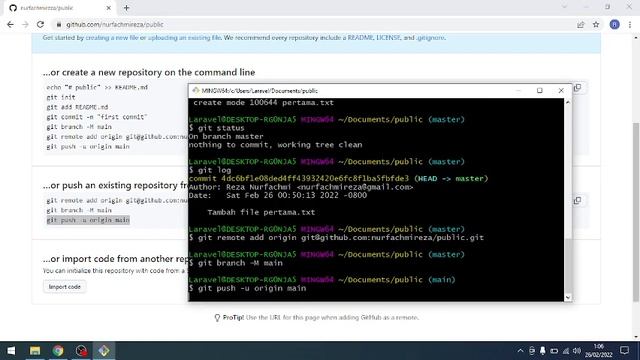Viewport: 640px width, 360px height.
Task: Copy the create new repository commands
Action: click(x=577, y=88)
